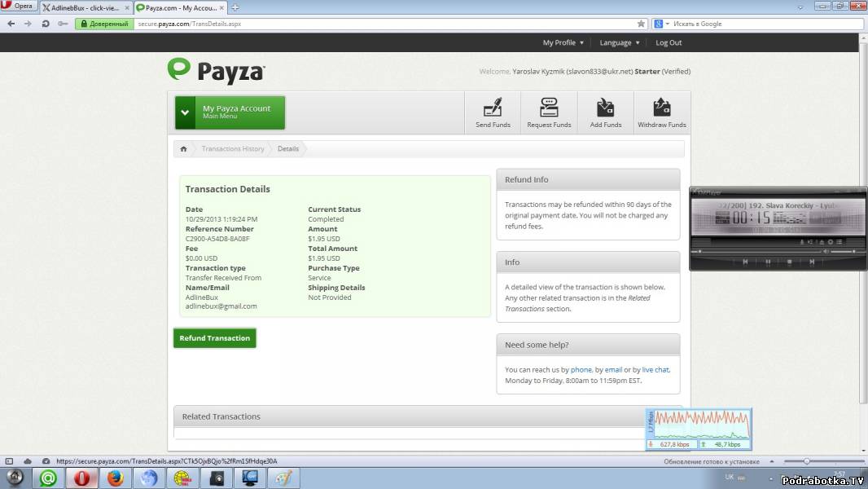This screenshot has width=868, height=489.
Task: Pause the track in the media player
Action: [767, 262]
